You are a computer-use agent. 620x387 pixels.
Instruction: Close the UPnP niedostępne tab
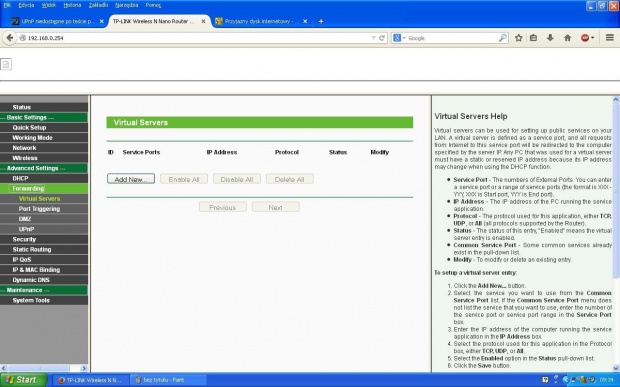click(102, 21)
